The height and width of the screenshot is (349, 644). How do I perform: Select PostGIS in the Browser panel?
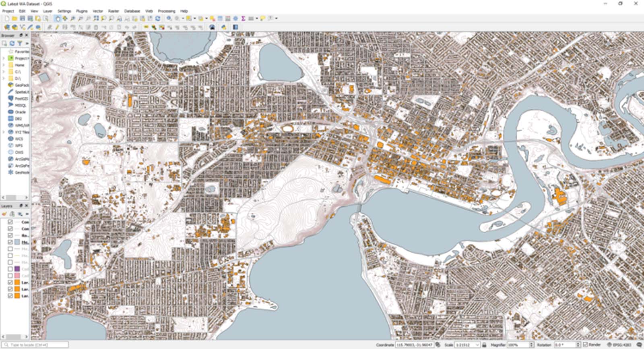pos(21,98)
